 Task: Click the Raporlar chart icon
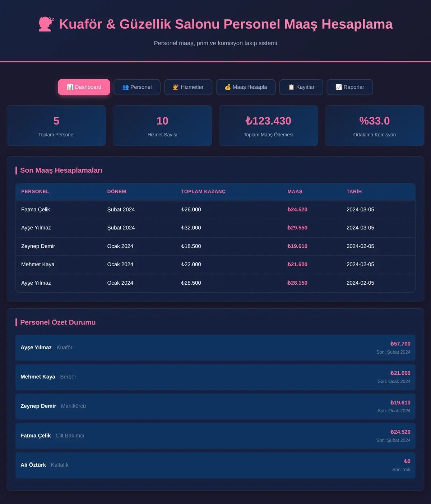tap(339, 87)
